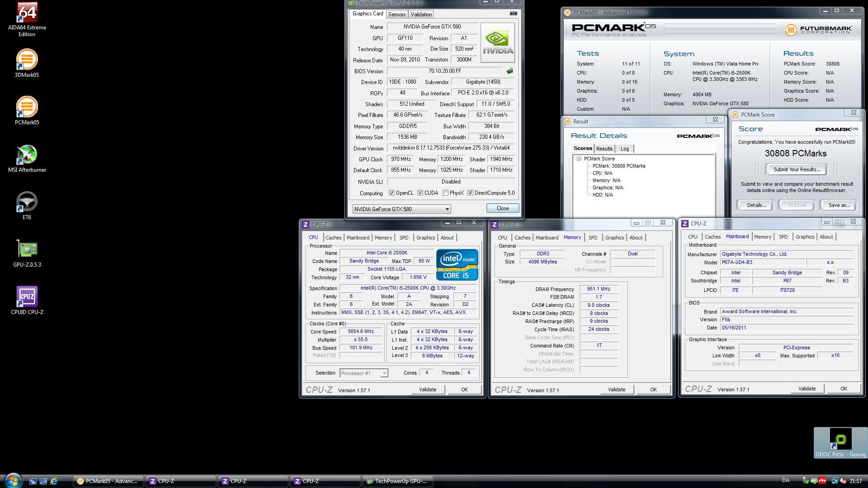868x488 pixels.
Task: Open the Graphics tab in the Mainboard CPU-Z window
Action: click(x=805, y=237)
